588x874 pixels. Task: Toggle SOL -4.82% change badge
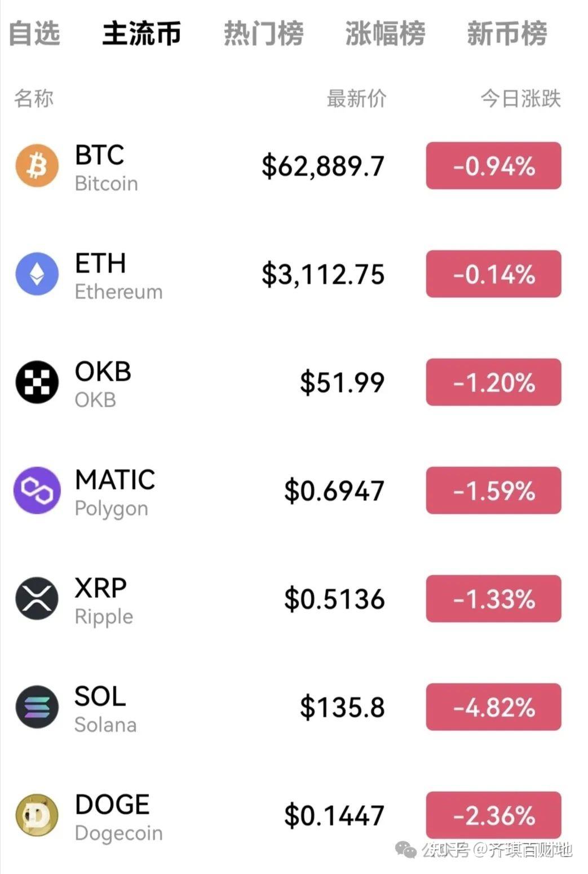pyautogui.click(x=493, y=707)
